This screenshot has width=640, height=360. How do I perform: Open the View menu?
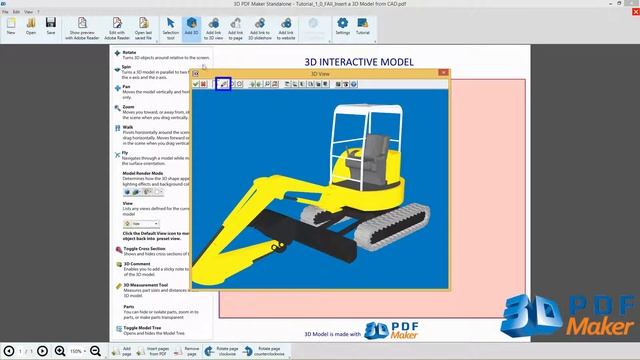coord(29,12)
